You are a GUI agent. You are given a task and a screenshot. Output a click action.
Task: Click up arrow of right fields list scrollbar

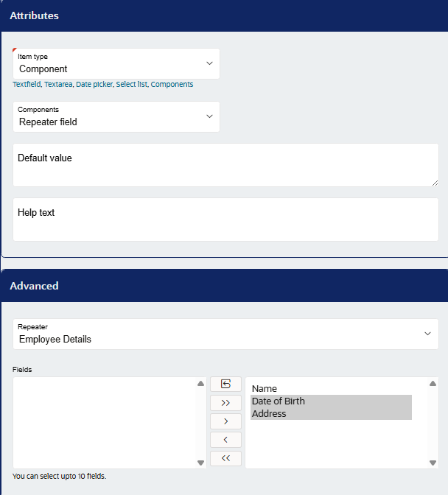coord(433,384)
